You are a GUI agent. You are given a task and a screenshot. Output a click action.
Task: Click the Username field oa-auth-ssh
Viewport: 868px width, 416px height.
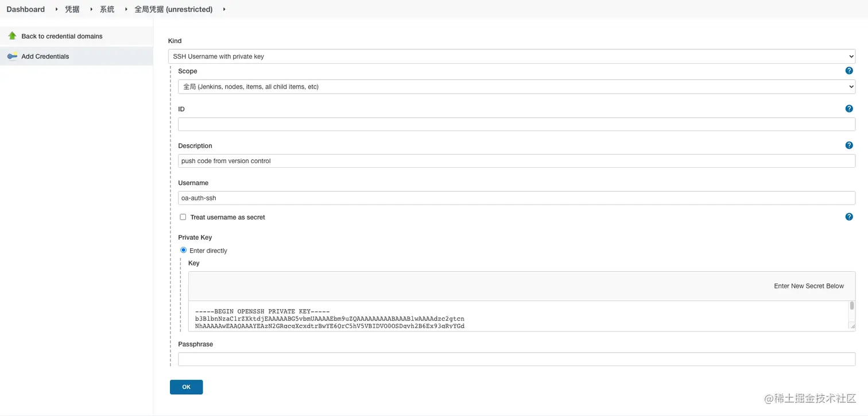[x=517, y=198]
